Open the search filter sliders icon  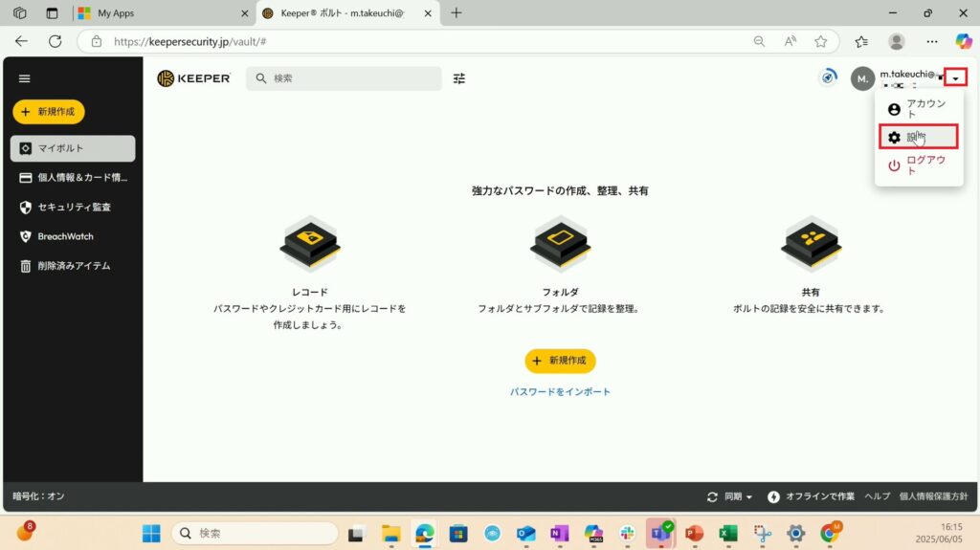(458, 78)
